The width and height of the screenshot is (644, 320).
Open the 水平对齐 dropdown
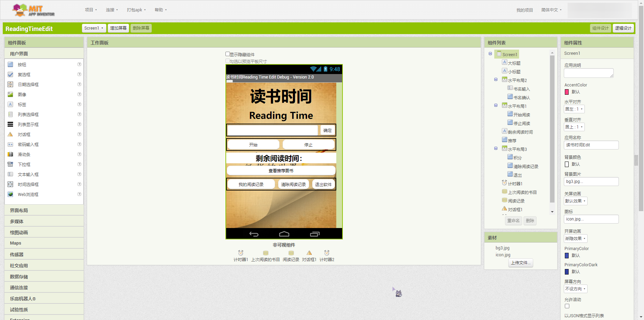coord(574,109)
